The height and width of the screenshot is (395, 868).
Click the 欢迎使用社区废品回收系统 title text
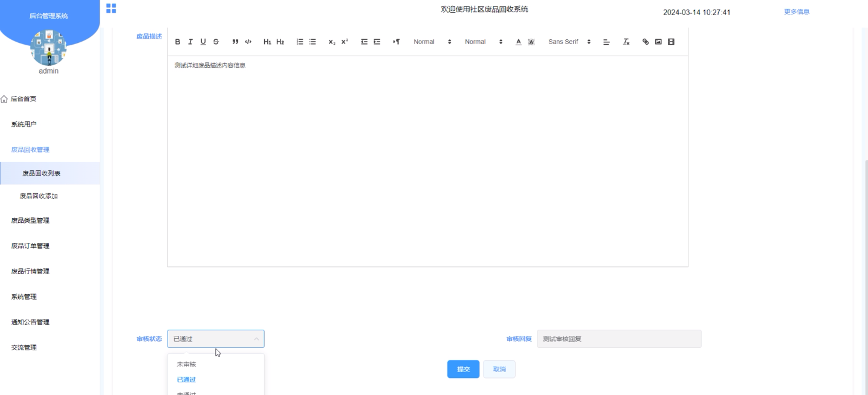point(485,9)
